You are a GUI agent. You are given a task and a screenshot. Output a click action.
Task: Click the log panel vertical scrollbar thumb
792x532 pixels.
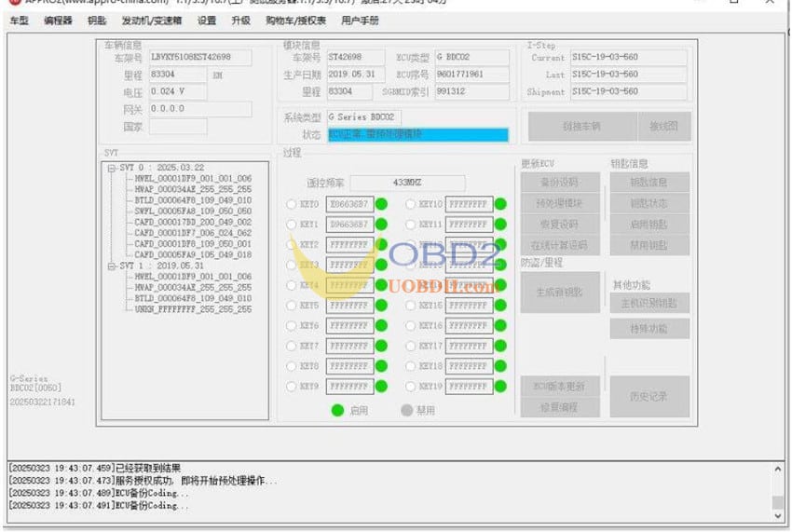tap(778, 503)
